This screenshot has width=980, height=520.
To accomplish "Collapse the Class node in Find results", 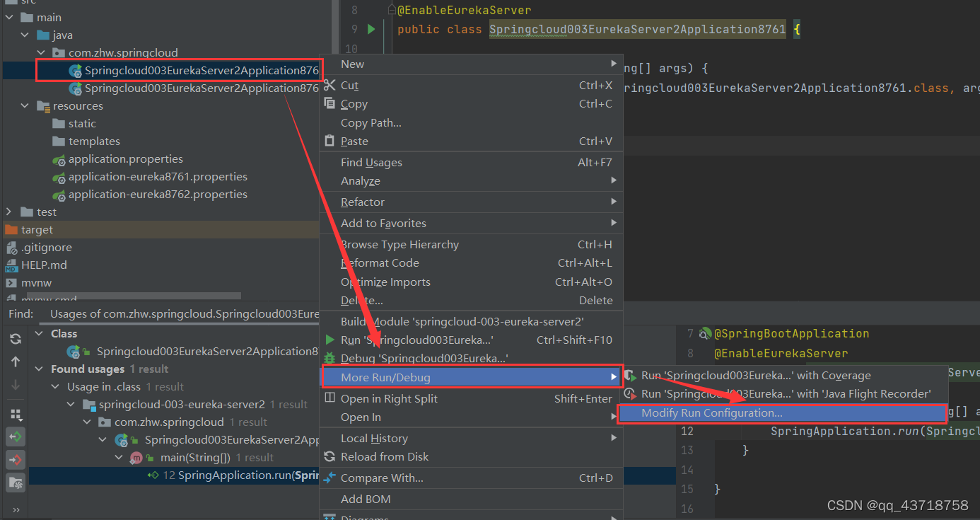I will tap(39, 333).
